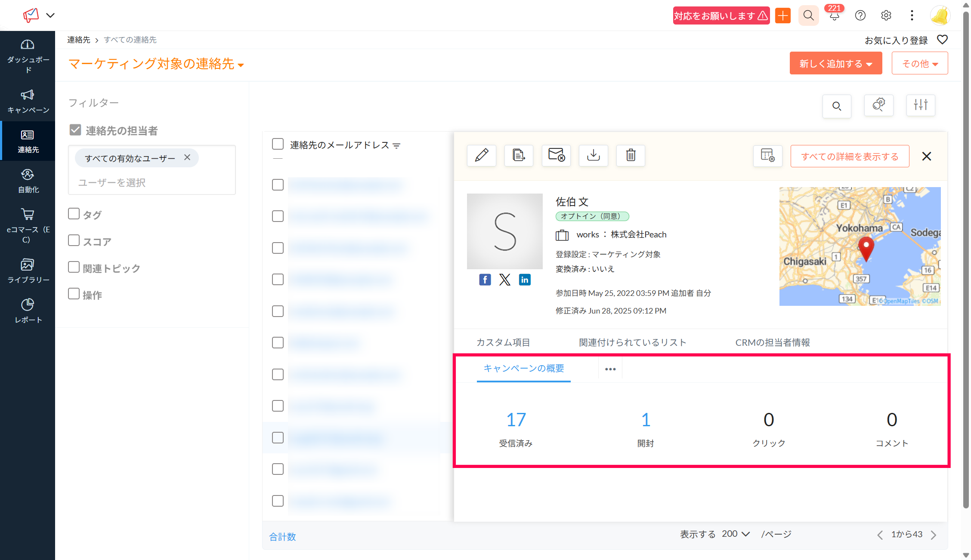
Task: Open the Reports (レポート) sidebar icon
Action: click(28, 311)
